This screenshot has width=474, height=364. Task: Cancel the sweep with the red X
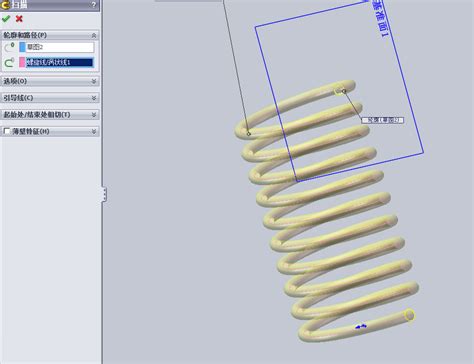click(19, 19)
